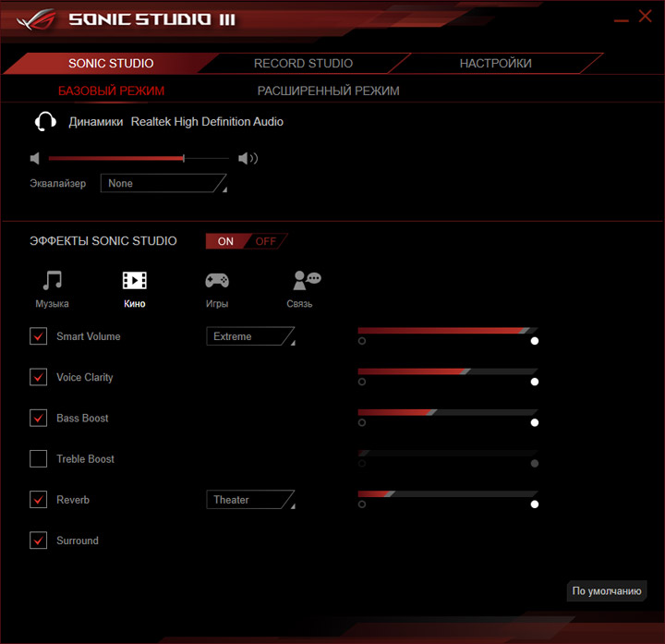665x644 pixels.
Task: Disable the Bass Boost checkbox
Action: [x=38, y=418]
